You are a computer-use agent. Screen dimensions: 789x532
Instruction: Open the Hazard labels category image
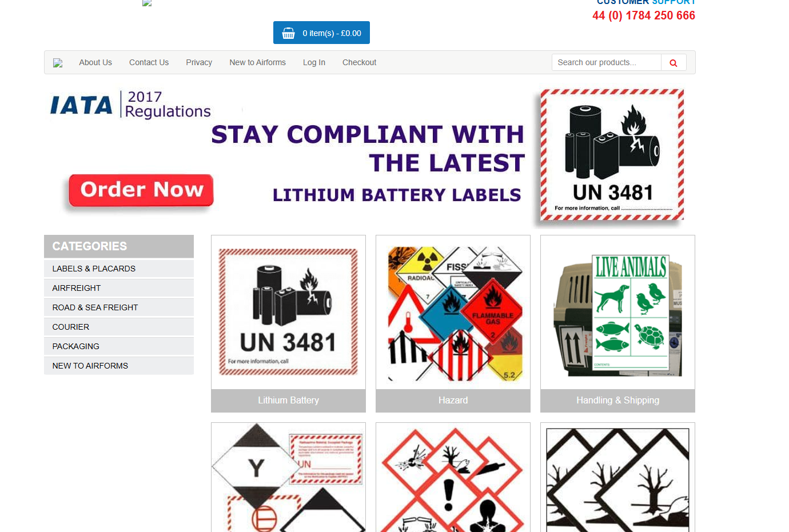click(x=453, y=313)
